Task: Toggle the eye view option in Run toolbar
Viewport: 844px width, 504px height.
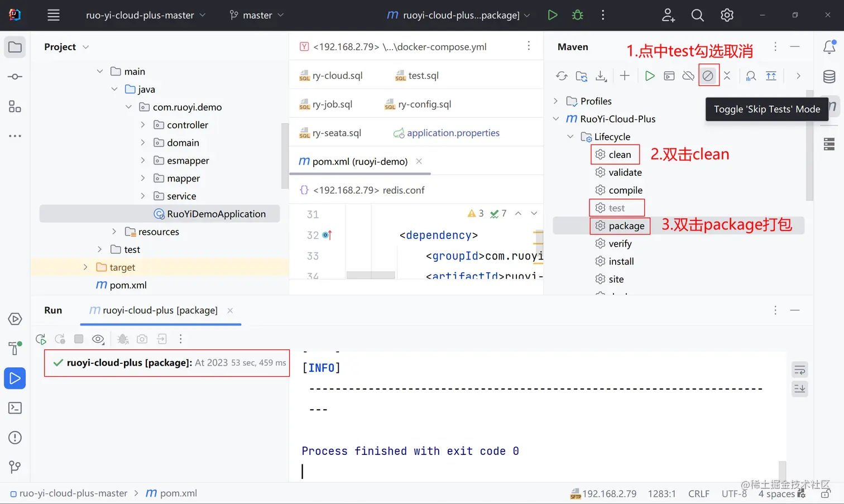Action: pyautogui.click(x=98, y=339)
